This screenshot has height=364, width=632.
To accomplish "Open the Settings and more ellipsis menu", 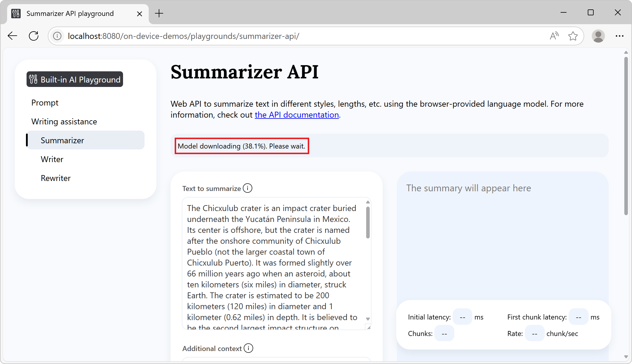I will pyautogui.click(x=620, y=36).
